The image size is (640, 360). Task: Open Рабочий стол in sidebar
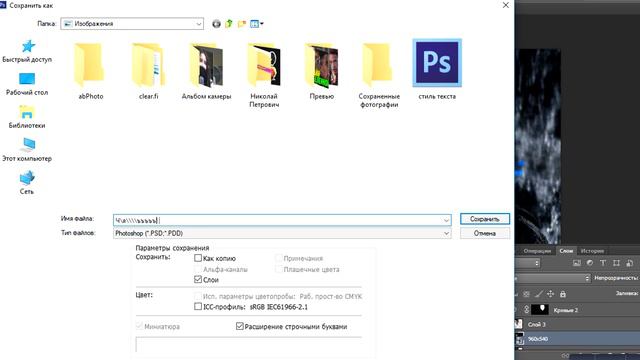[x=27, y=84]
